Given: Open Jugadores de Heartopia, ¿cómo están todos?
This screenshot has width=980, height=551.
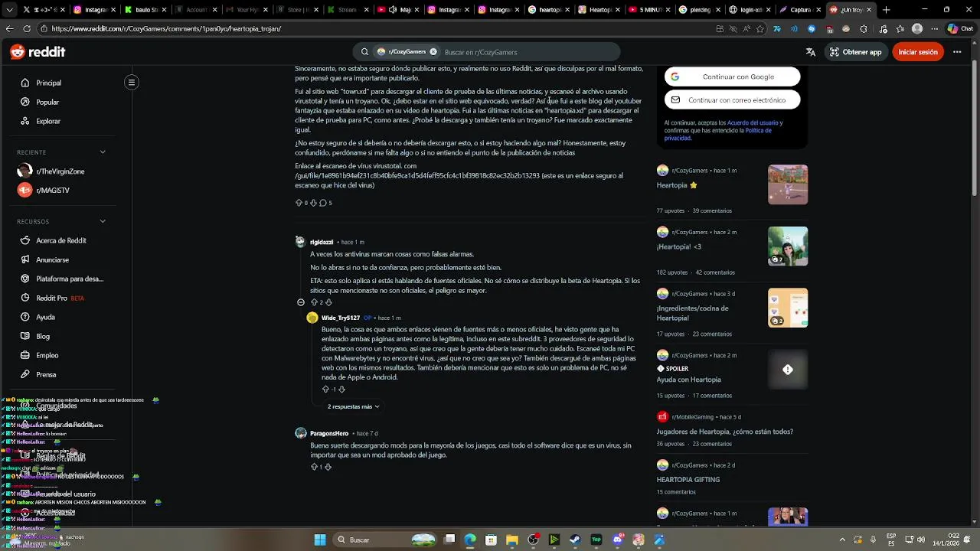Looking at the screenshot, I should pyautogui.click(x=724, y=432).
